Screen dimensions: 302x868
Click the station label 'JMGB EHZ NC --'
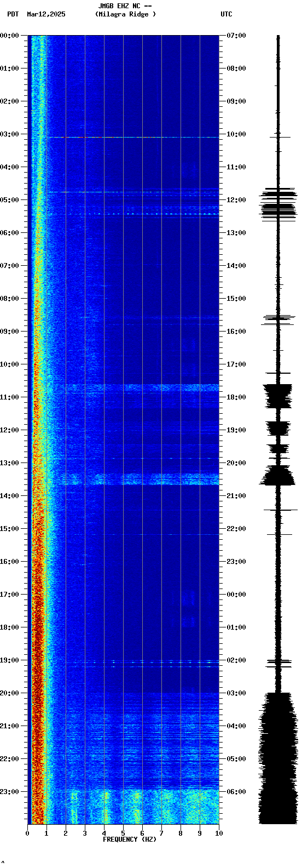click(125, 6)
